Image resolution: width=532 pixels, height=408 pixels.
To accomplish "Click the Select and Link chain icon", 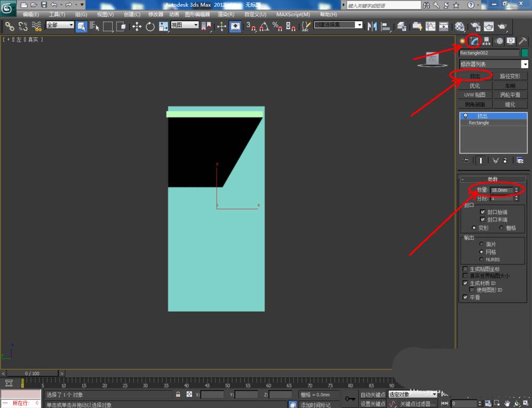I will [x=10, y=26].
